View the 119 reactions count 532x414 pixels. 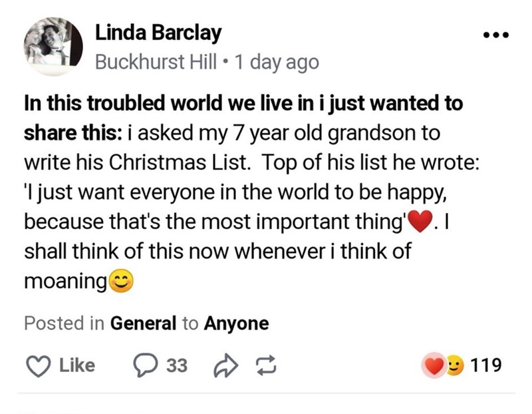(485, 365)
